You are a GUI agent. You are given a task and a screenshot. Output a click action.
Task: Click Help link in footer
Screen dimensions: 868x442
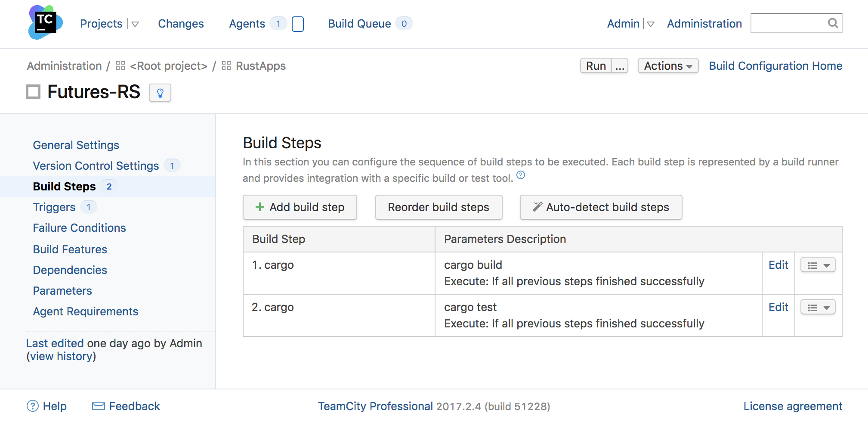coord(55,406)
